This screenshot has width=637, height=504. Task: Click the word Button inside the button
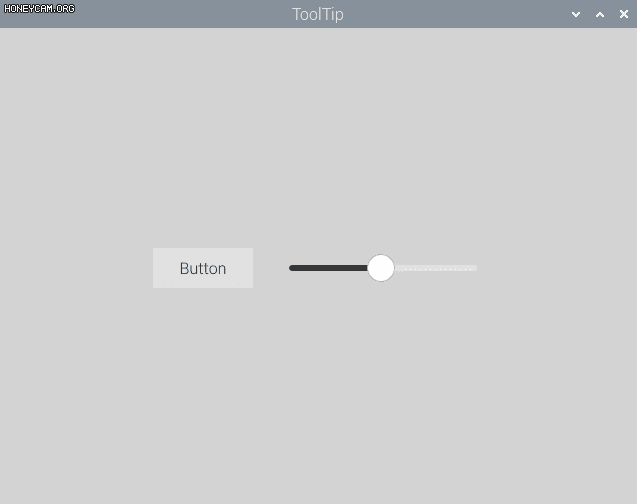coord(203,268)
